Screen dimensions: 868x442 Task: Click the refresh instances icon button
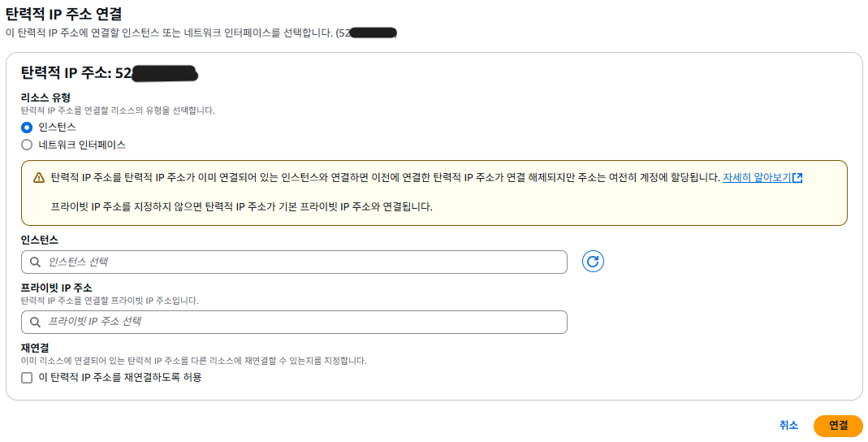[593, 262]
